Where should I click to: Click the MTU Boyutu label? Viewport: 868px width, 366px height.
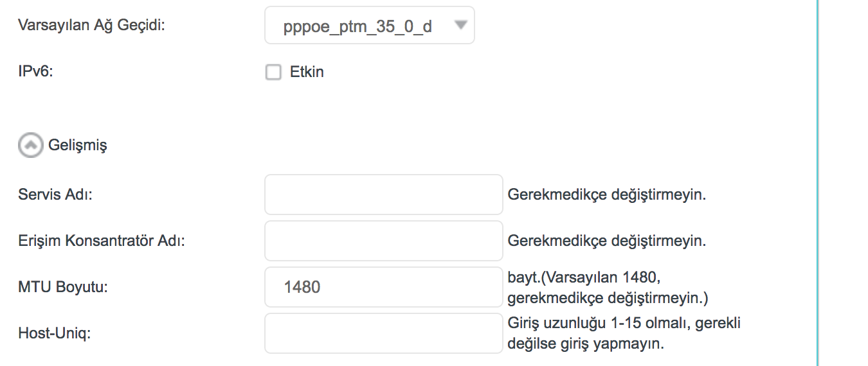[63, 287]
